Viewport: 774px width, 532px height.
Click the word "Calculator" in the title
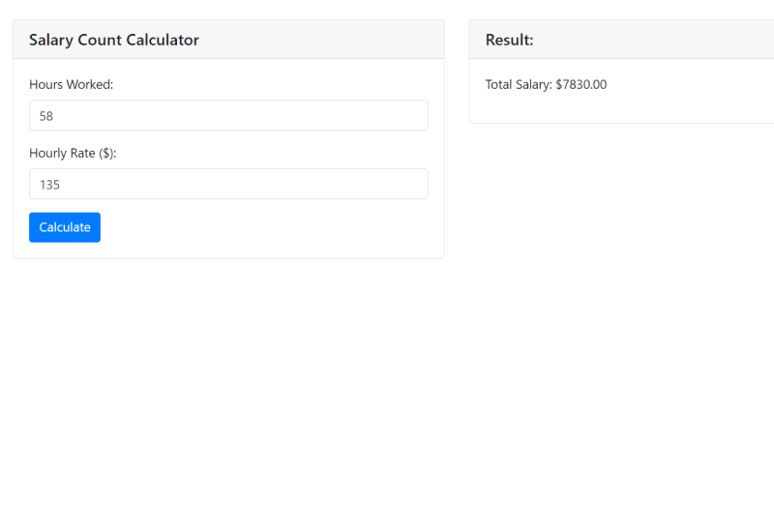(163, 40)
